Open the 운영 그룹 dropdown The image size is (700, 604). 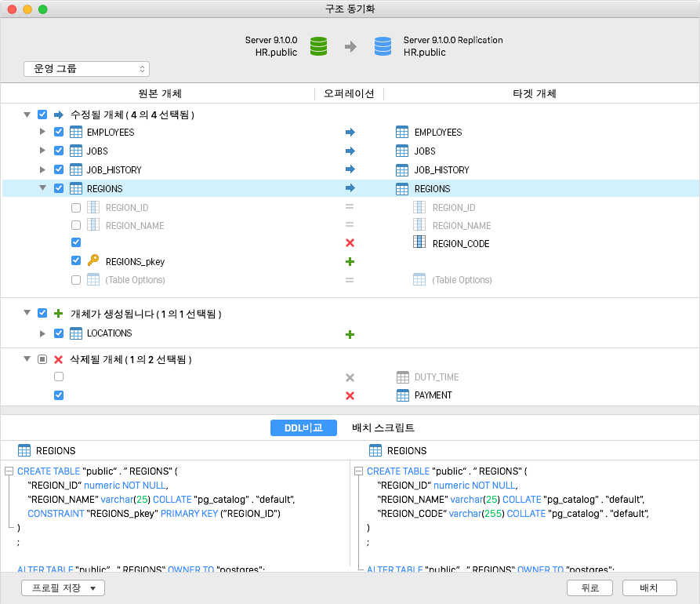tap(86, 69)
